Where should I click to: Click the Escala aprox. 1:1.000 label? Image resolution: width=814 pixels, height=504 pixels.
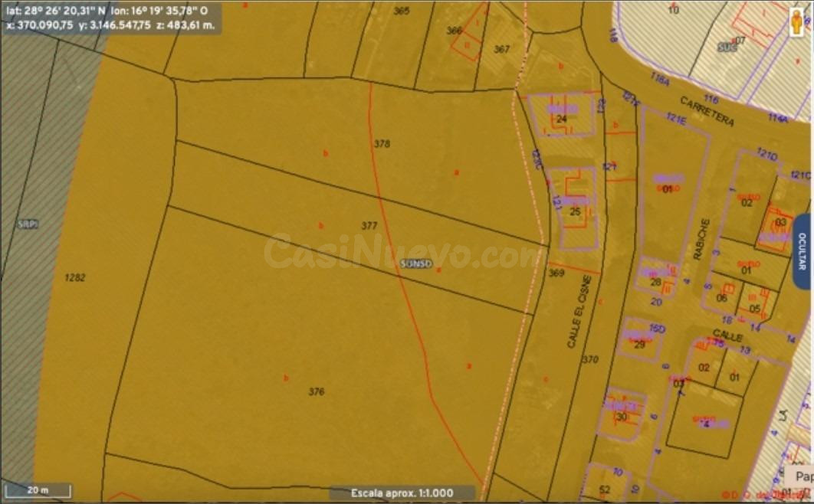[402, 493]
